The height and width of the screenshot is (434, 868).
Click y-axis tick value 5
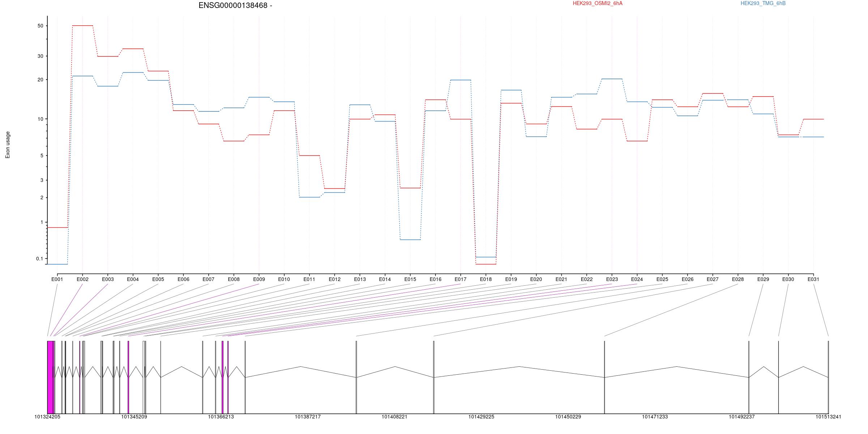[42, 156]
